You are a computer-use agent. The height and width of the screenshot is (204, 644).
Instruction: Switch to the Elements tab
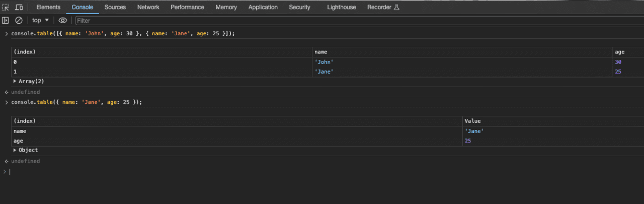(x=48, y=7)
